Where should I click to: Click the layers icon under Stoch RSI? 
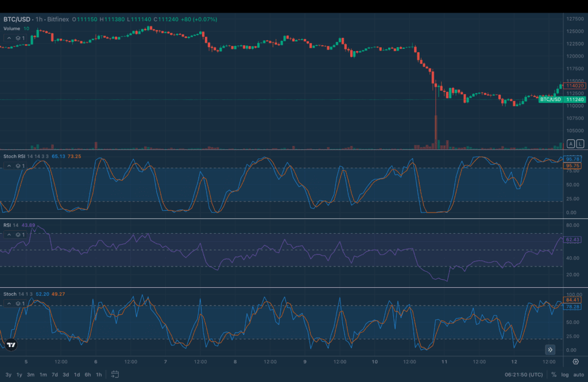click(x=20, y=165)
